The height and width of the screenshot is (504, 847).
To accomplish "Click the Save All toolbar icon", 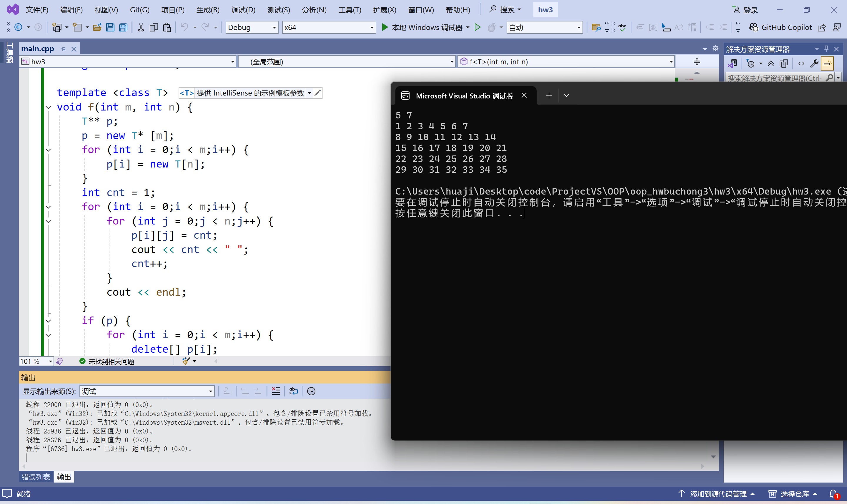I will pos(123,28).
